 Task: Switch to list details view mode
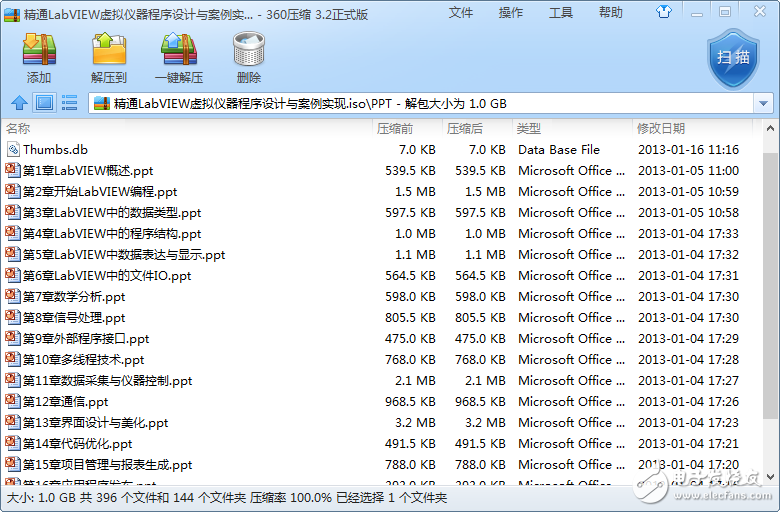(69, 103)
